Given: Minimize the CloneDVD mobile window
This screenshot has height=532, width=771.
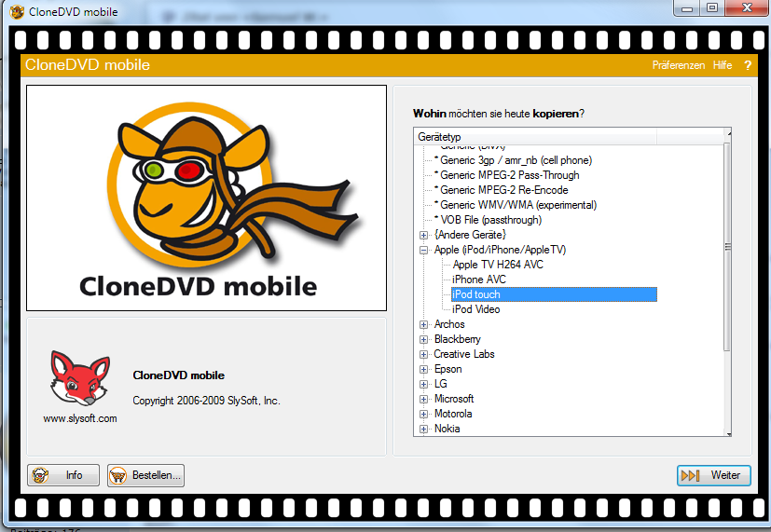Looking at the screenshot, I should tap(687, 8).
